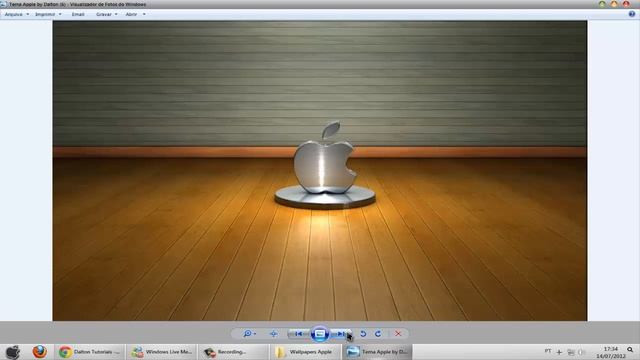The height and width of the screenshot is (360, 640).
Task: Expand the Gravar dropdown arrow
Action: point(116,14)
